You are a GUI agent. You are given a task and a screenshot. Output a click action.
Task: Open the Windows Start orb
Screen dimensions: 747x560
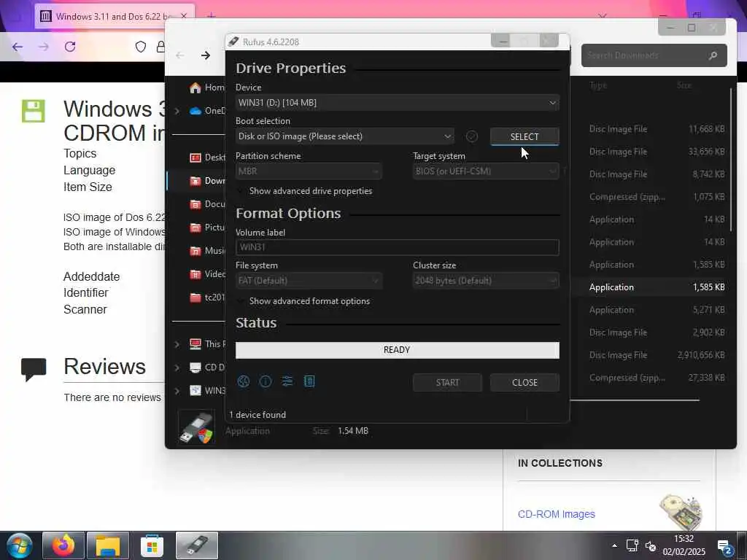19,546
